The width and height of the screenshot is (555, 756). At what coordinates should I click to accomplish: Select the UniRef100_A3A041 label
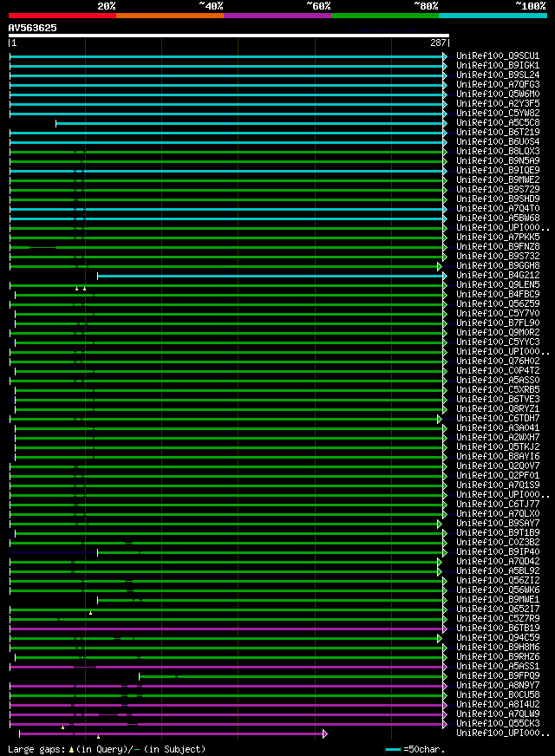coord(498,428)
